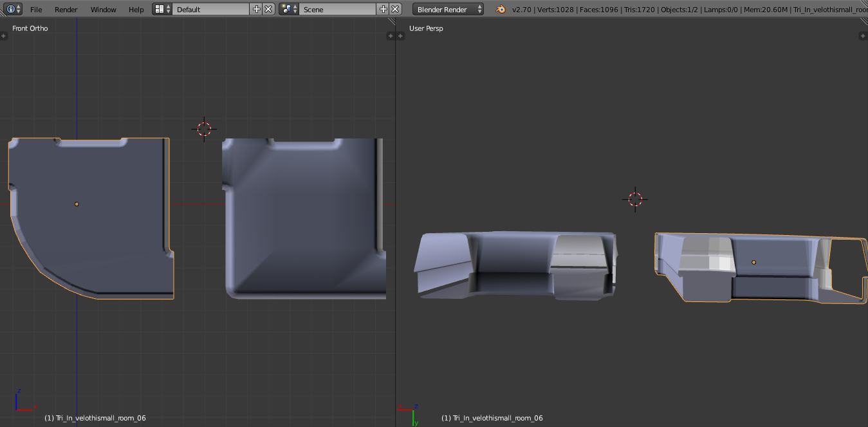The width and height of the screenshot is (868, 427).
Task: Click the "Mem:20.60M" memory readout
Action: (x=764, y=10)
